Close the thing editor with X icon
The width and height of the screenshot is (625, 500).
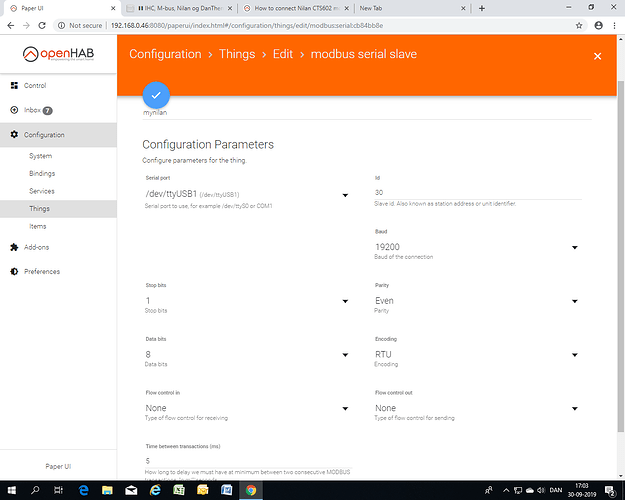click(x=598, y=56)
